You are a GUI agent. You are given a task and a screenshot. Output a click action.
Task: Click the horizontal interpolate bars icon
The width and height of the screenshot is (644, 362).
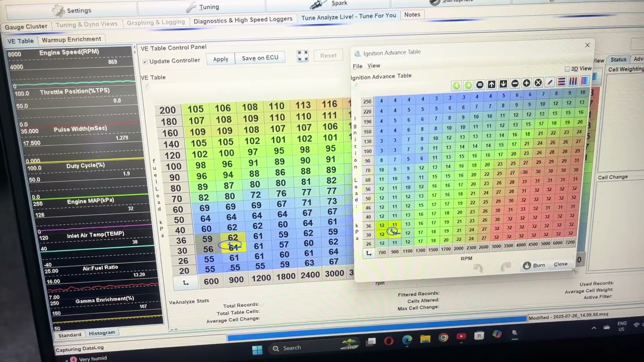coord(561,81)
